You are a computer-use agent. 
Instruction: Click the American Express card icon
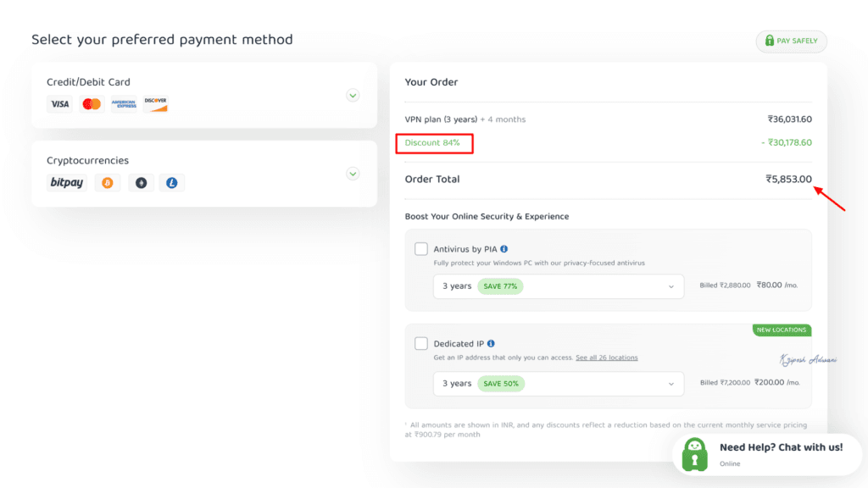pos(124,104)
